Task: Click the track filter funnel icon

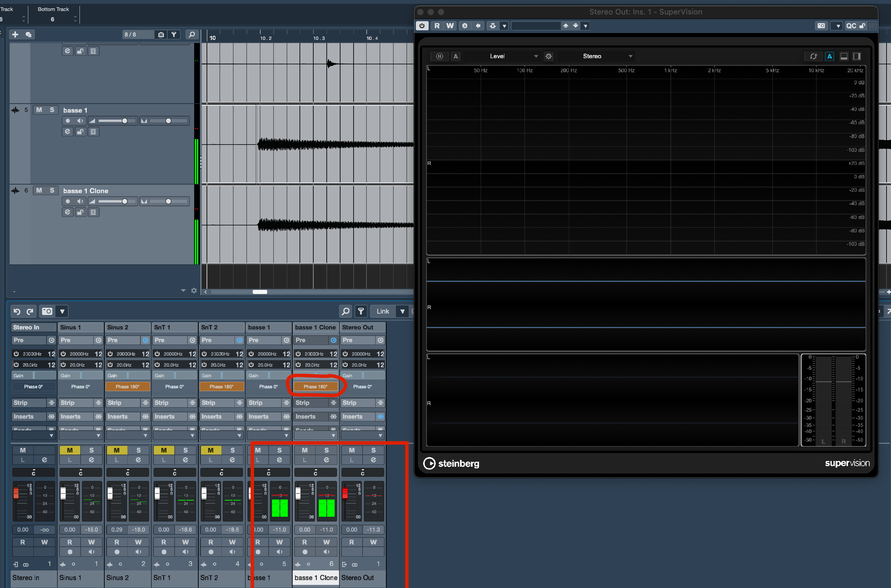Action: pos(174,34)
